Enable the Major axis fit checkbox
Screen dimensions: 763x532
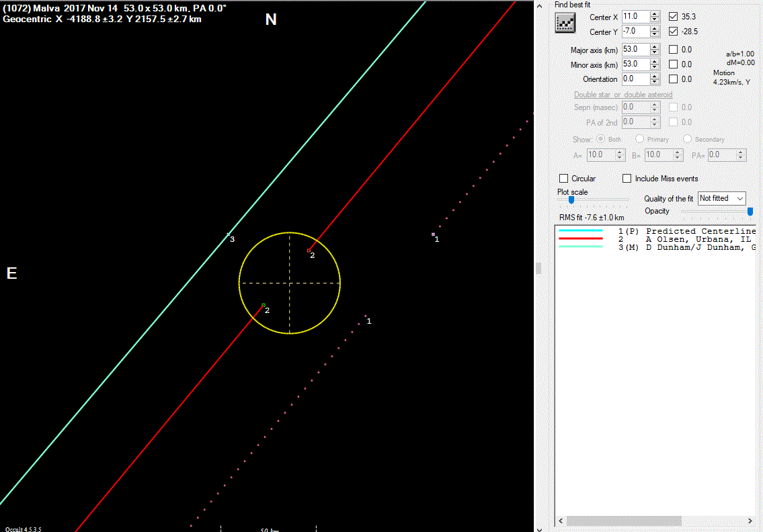tap(674, 50)
